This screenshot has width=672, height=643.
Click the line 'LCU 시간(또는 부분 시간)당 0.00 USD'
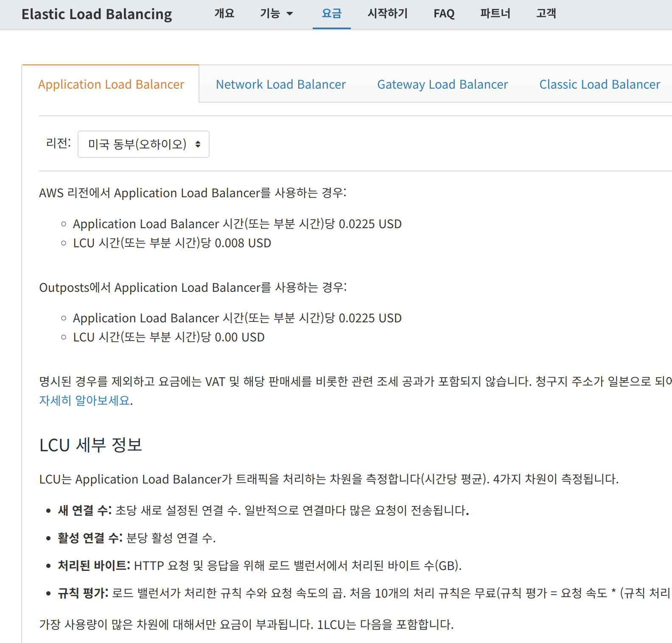click(x=168, y=337)
